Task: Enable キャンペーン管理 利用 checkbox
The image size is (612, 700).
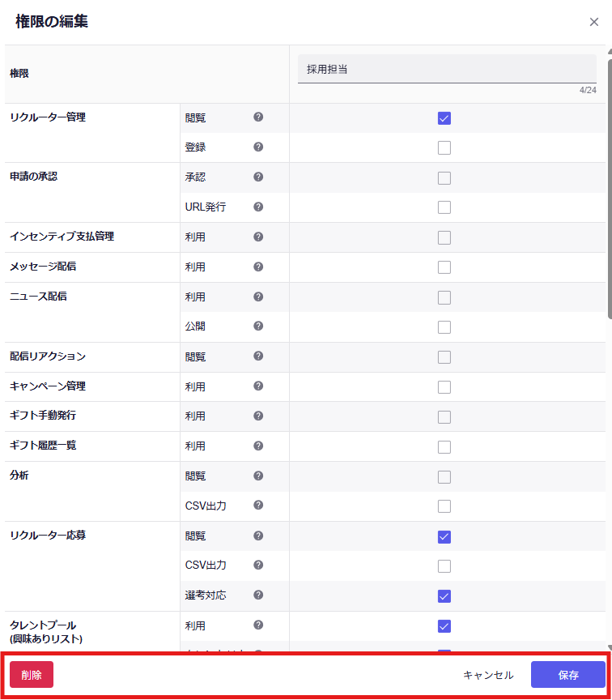Action: (444, 387)
